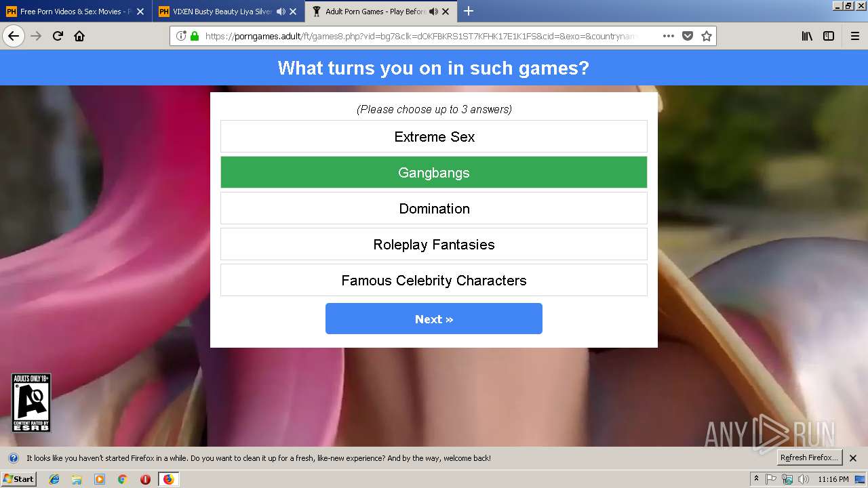This screenshot has height=488, width=868.
Task: Click the address bar URL field
Action: [420, 36]
